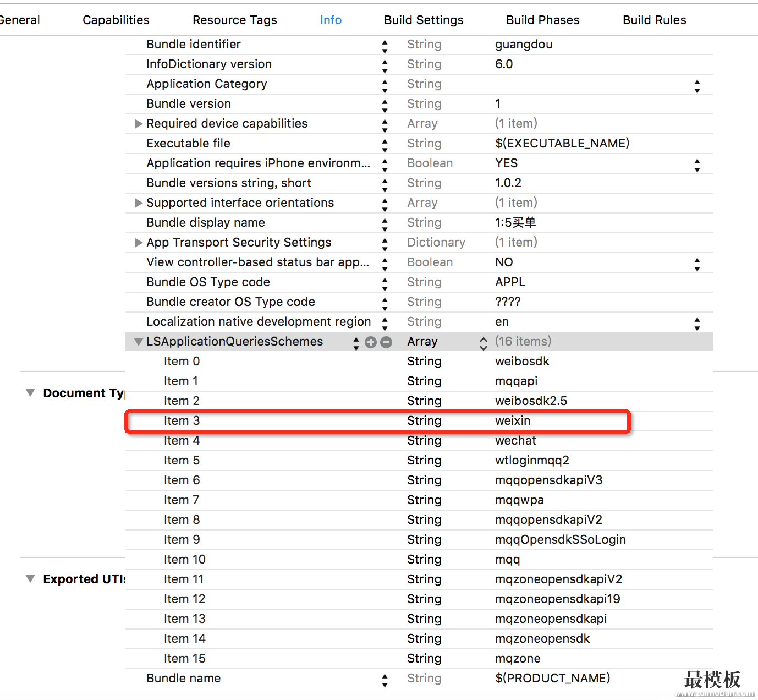758x700 pixels.
Task: Select the 'weixin' value in Item 3
Action: [513, 421]
